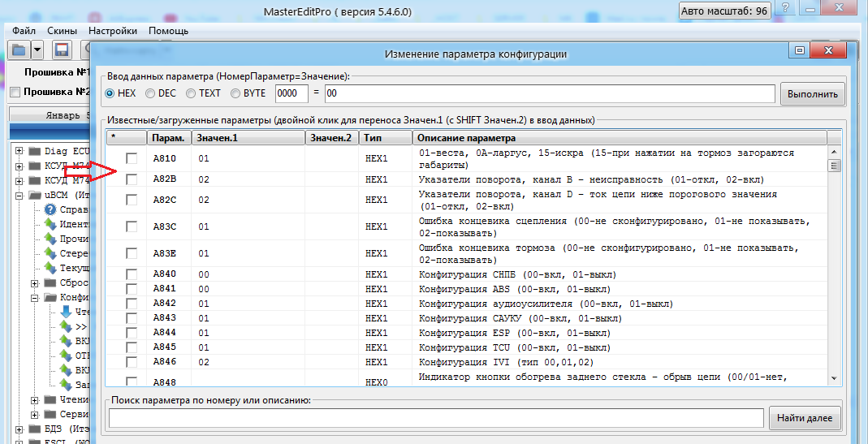Image resolution: width=868 pixels, height=444 pixels.
Task: Click the blue question mark Справка icon
Action: [x=50, y=209]
